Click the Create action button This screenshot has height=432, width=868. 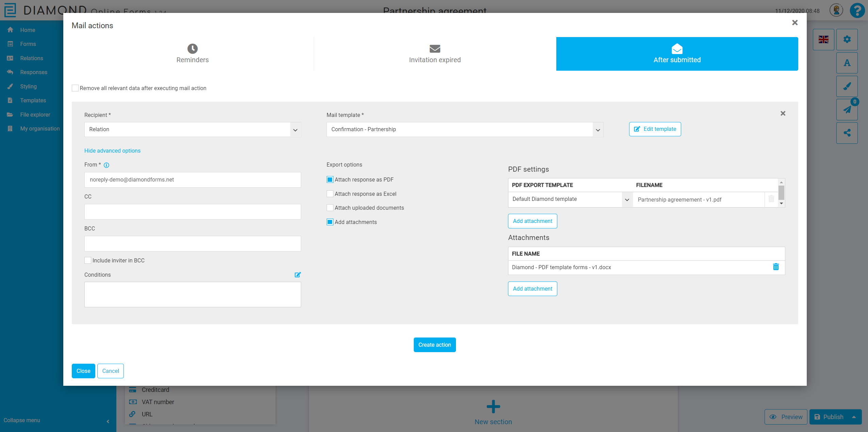click(435, 345)
